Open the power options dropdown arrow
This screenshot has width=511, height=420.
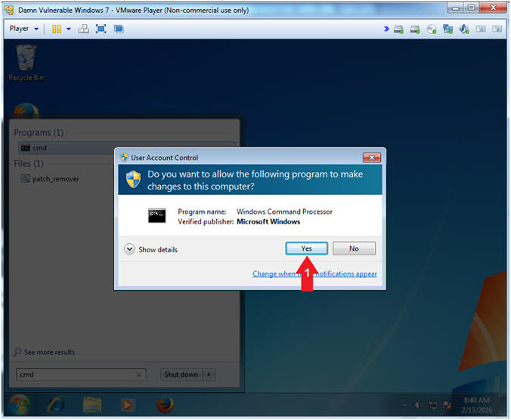[x=69, y=29]
